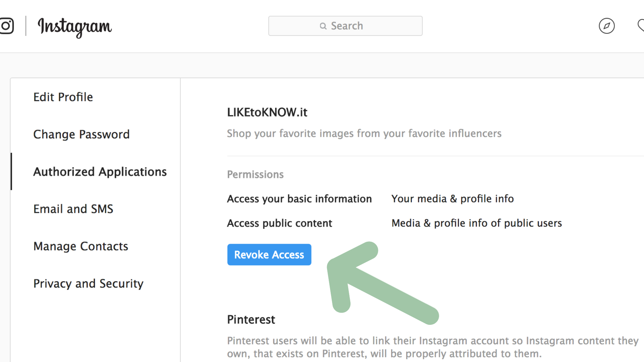Screen dimensions: 644x362
Task: Click the search magnifier icon
Action: coord(323,26)
